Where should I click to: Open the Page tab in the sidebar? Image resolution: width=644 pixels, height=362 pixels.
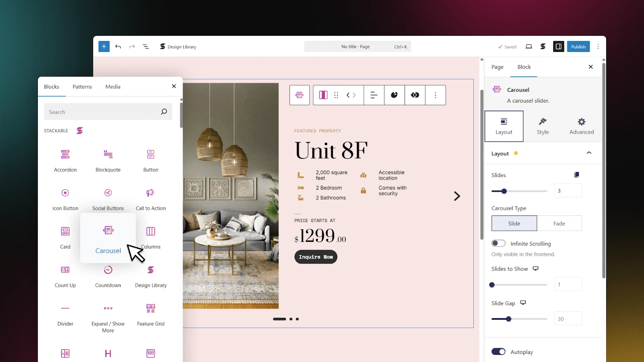497,67
